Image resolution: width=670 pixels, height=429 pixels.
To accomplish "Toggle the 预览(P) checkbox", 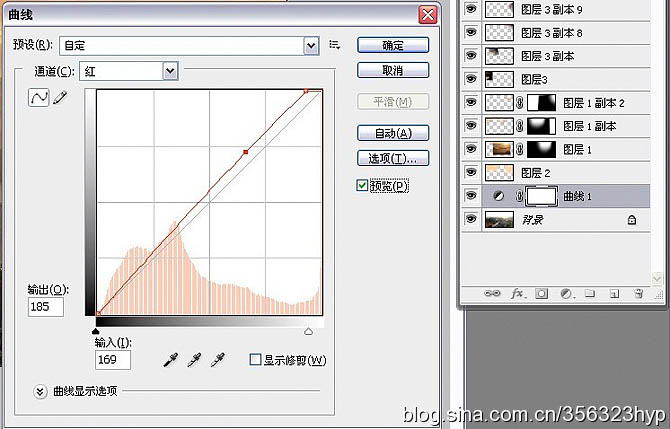I will coord(362,185).
